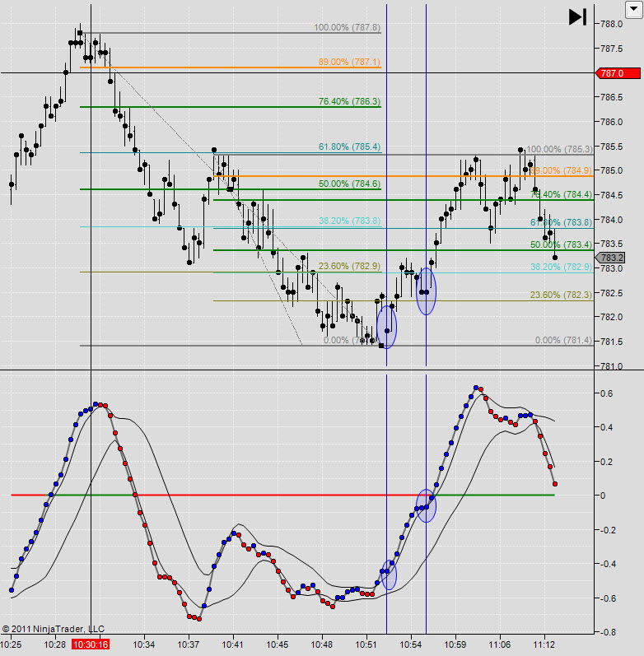The height and width of the screenshot is (656, 644).
Task: Select the 100.00% (787.8) Fibonacci label
Action: coord(348,28)
